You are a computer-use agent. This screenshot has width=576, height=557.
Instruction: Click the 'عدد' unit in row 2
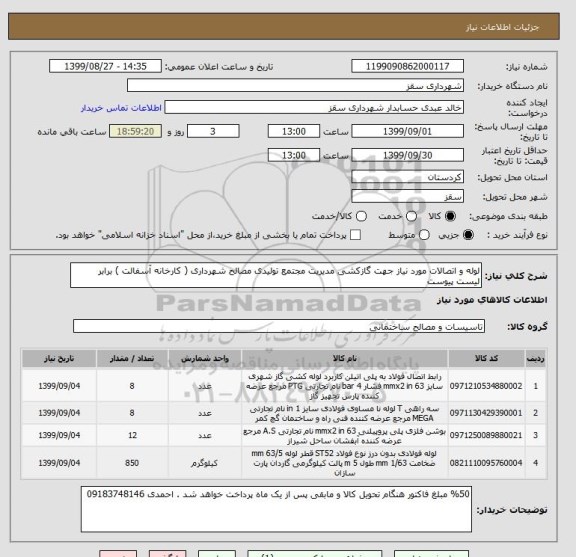[205, 413]
